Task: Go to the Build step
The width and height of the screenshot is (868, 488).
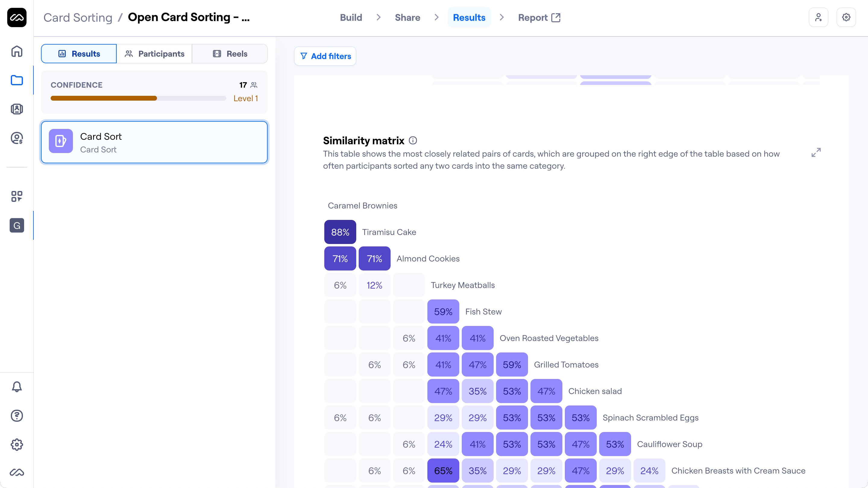Action: 351,17
